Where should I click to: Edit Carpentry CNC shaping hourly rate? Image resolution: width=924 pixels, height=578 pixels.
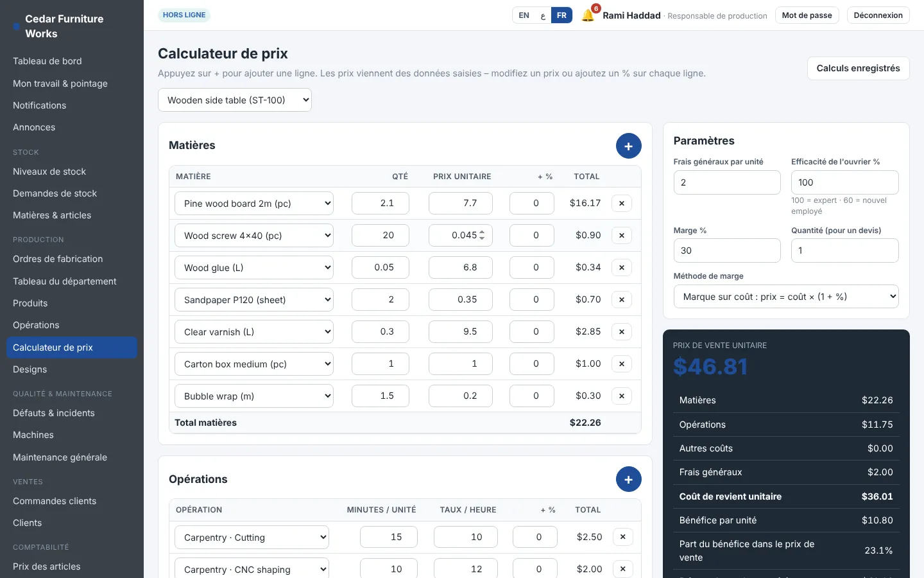(x=466, y=569)
